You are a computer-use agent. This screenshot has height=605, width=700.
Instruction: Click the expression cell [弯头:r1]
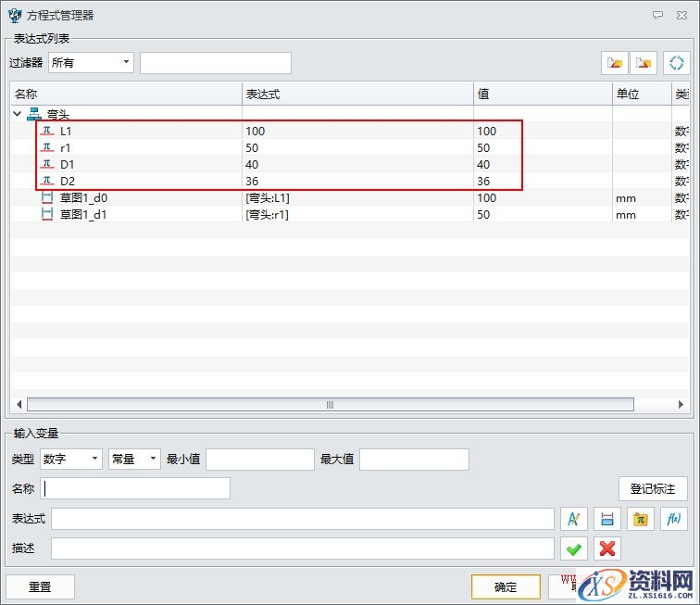(267, 214)
